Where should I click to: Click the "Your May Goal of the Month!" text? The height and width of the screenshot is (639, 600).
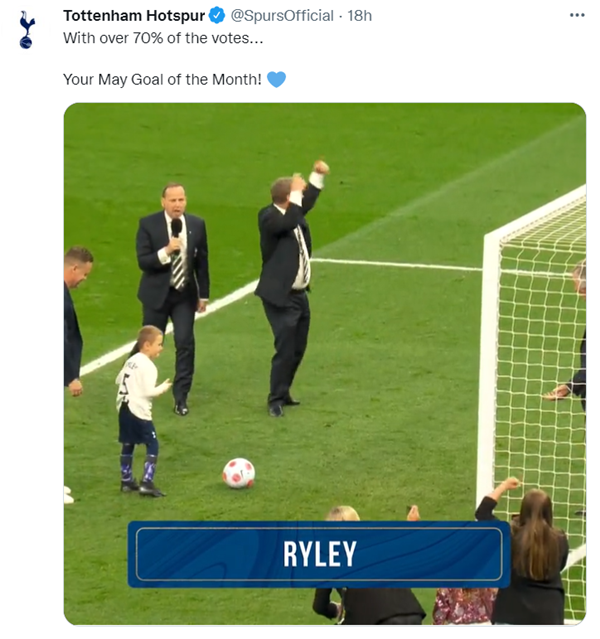click(162, 79)
